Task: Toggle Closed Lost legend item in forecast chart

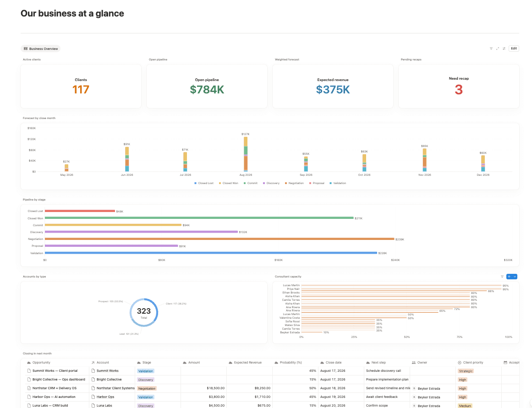Action: click(x=204, y=183)
